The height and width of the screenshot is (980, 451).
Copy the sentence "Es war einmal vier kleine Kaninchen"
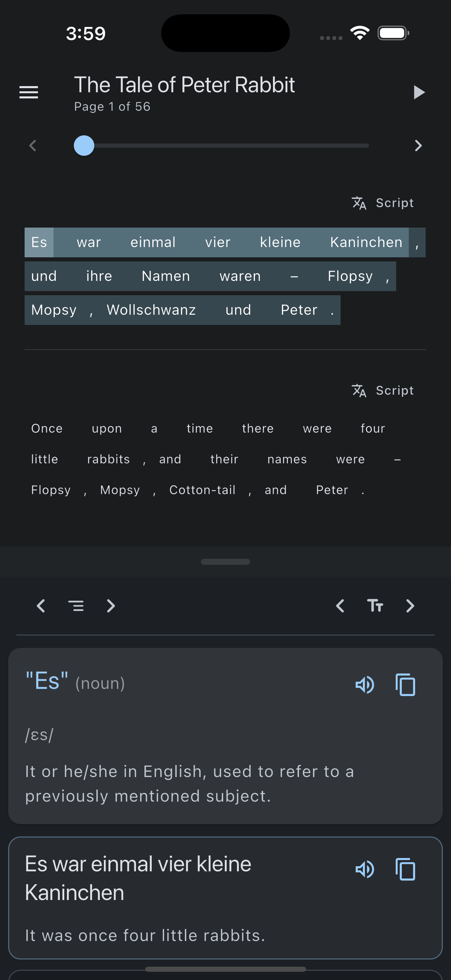405,869
